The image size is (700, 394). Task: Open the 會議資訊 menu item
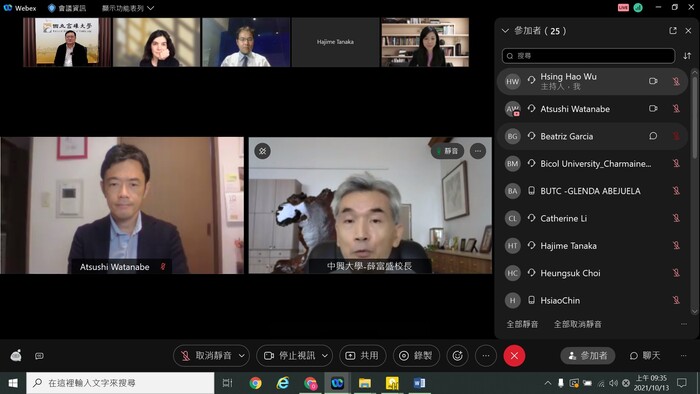pos(67,8)
